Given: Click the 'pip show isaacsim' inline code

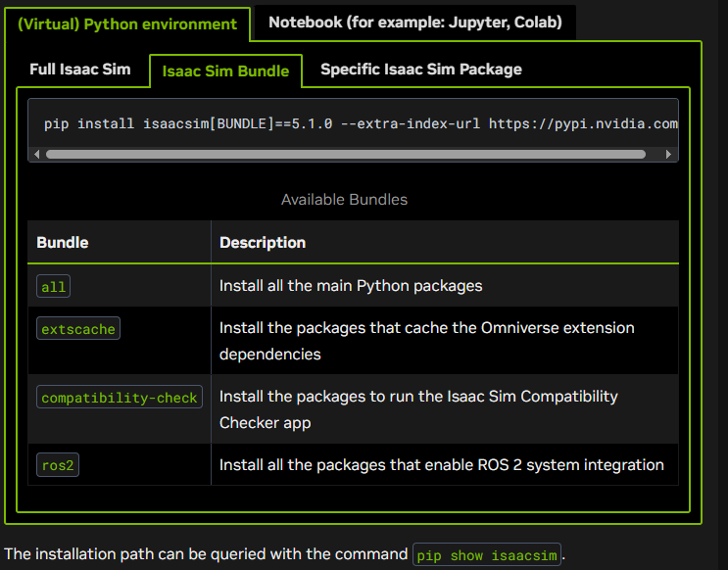Looking at the screenshot, I should [x=487, y=555].
